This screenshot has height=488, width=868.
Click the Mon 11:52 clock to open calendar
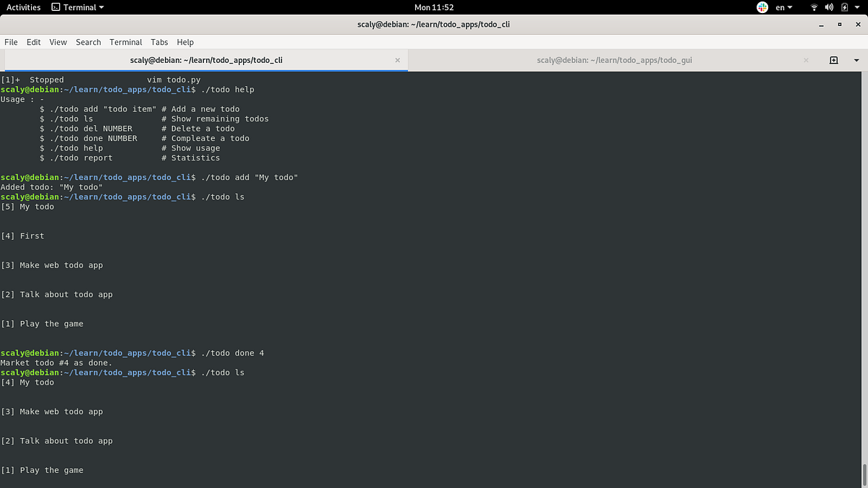(x=434, y=7)
